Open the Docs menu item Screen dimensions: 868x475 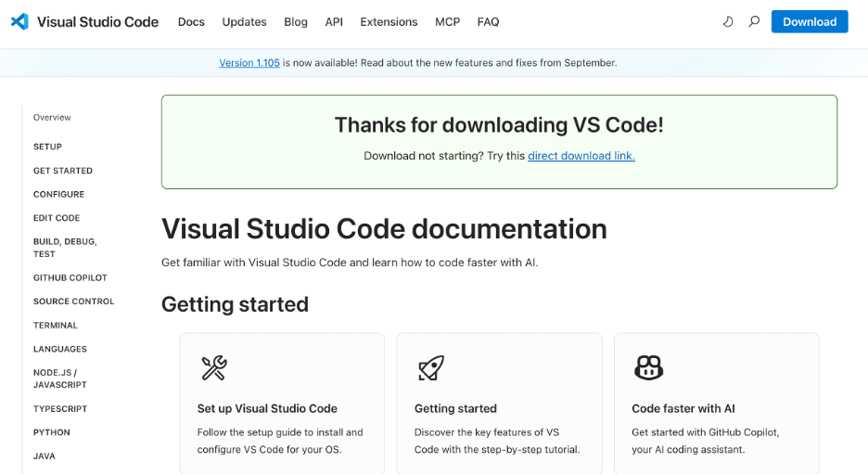[191, 21]
